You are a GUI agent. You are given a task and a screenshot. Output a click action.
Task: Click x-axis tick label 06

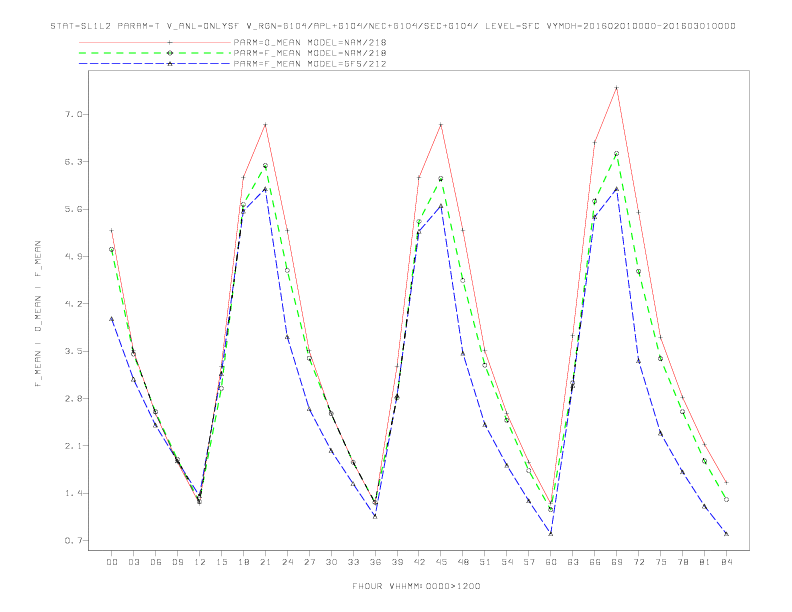pyautogui.click(x=156, y=562)
